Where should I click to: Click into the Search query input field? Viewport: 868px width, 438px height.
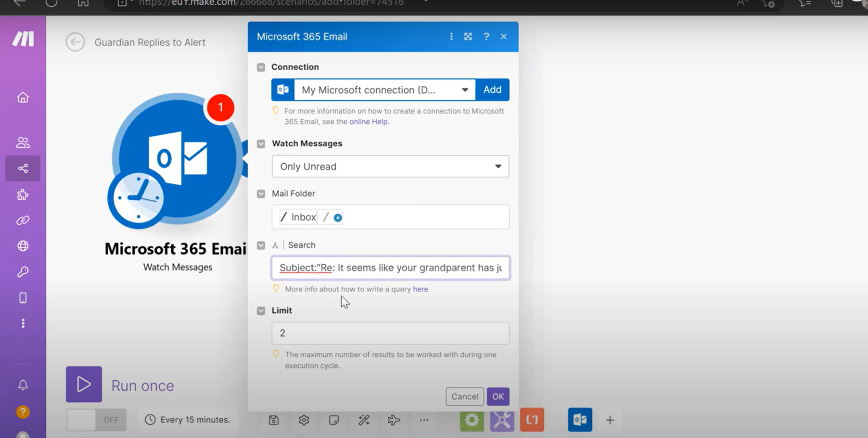(x=390, y=268)
